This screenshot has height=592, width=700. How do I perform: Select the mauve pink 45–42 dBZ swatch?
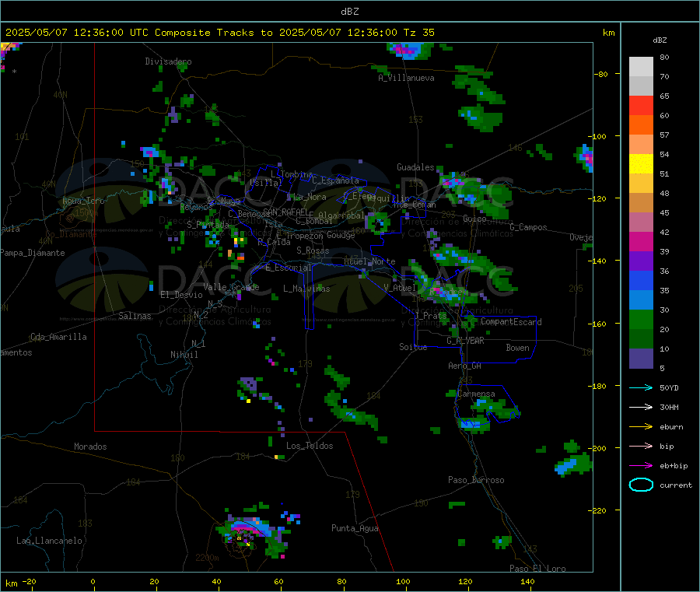[641, 222]
